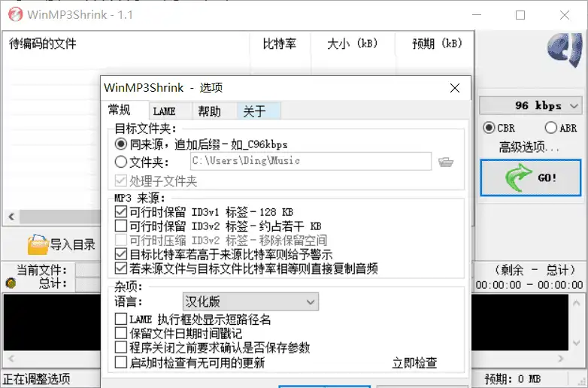The width and height of the screenshot is (588, 388).
Task: Click the 00:00:00 - 00:00:00 time readout
Action: click(529, 285)
